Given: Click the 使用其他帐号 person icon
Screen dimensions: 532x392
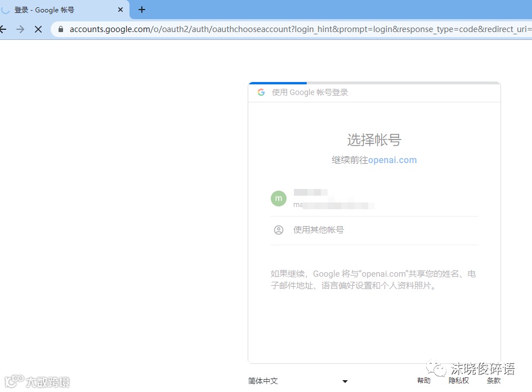Looking at the screenshot, I should pos(279,230).
